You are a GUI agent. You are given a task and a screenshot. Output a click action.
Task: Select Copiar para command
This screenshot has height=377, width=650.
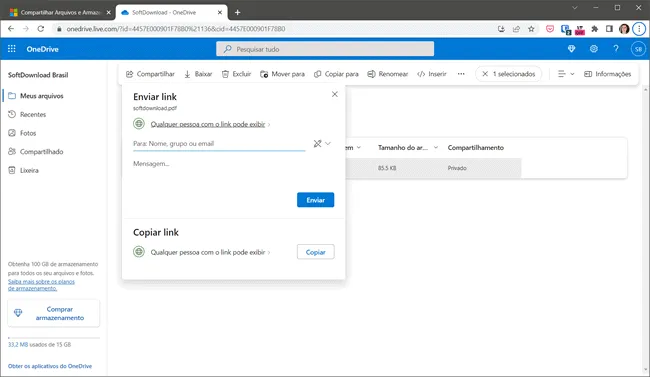click(336, 74)
